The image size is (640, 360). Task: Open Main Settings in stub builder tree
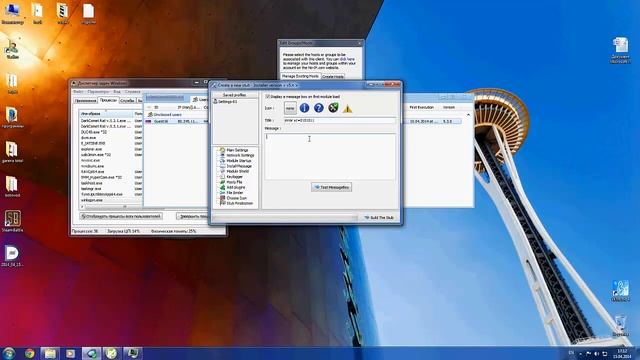click(237, 150)
